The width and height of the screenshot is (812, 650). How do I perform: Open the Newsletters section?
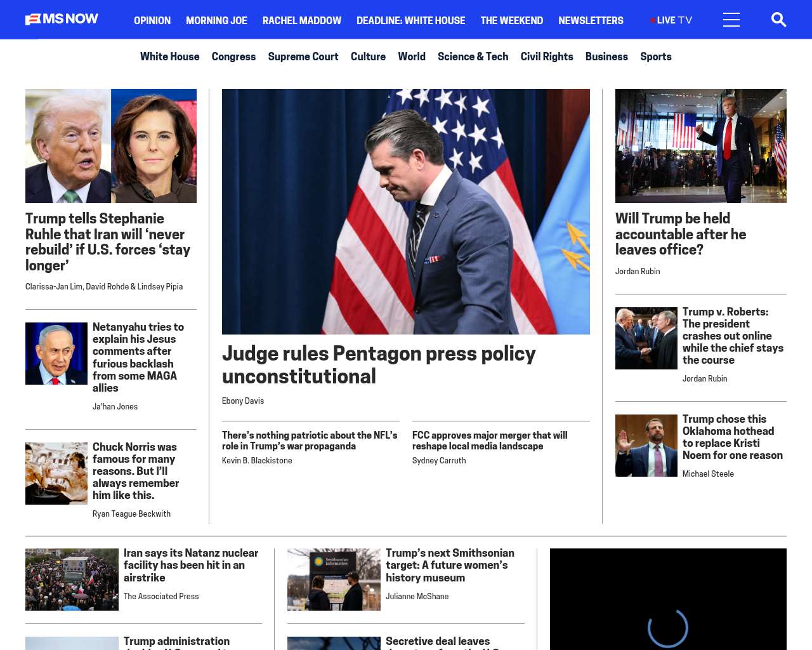tap(590, 20)
